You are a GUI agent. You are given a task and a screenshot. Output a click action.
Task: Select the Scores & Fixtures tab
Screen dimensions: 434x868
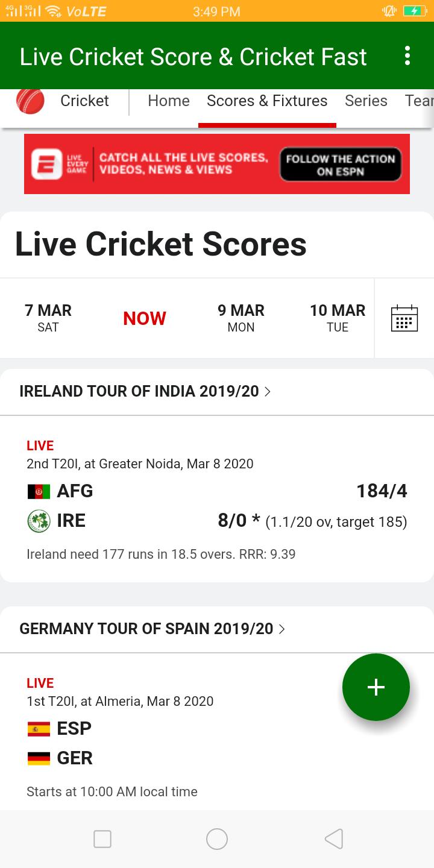(x=267, y=101)
